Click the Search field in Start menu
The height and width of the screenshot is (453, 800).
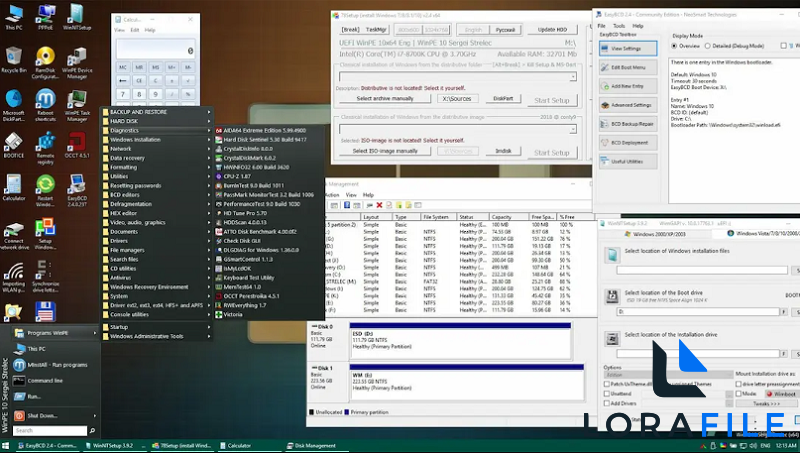[x=49, y=431]
